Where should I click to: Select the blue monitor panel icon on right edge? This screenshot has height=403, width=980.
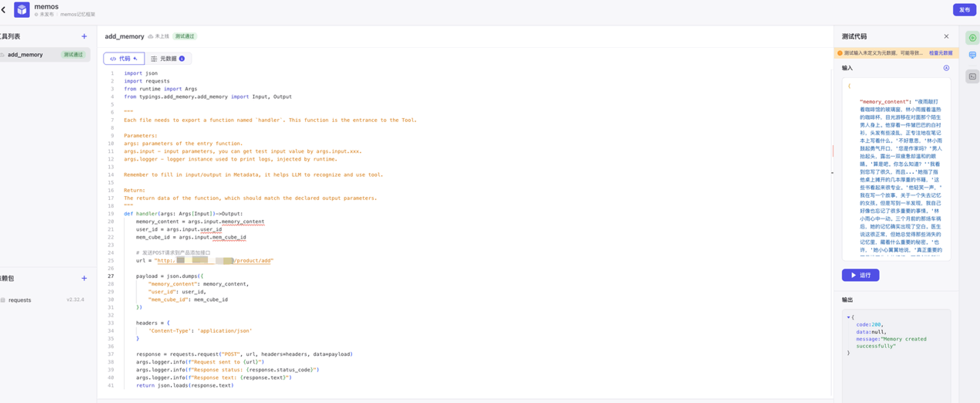pyautogui.click(x=972, y=55)
